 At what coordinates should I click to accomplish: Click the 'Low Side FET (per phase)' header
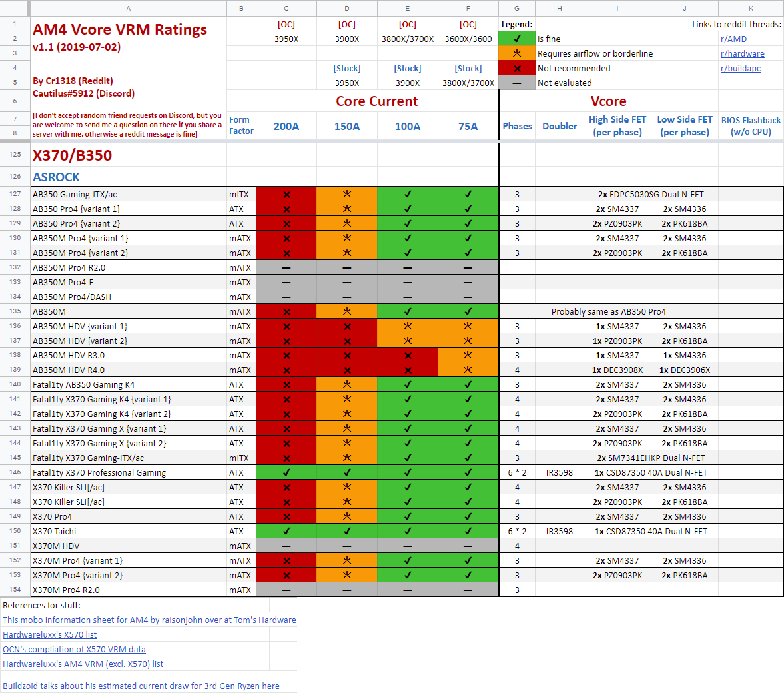coord(685,126)
